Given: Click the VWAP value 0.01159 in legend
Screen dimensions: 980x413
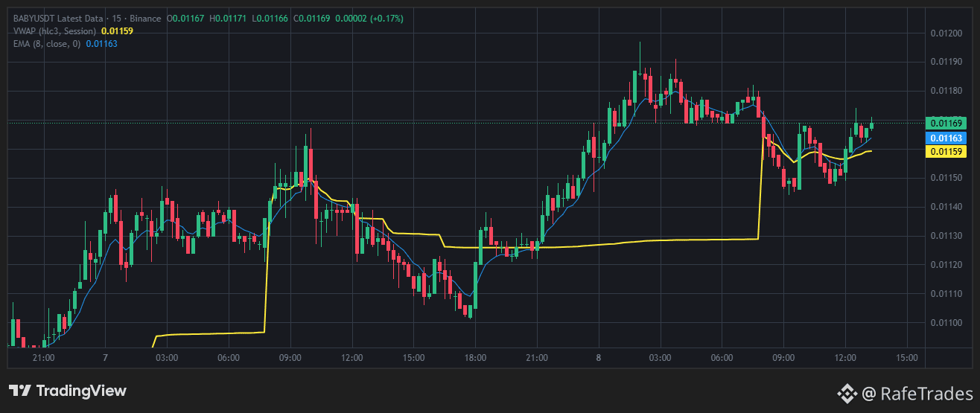Looking at the screenshot, I should pyautogui.click(x=117, y=31).
